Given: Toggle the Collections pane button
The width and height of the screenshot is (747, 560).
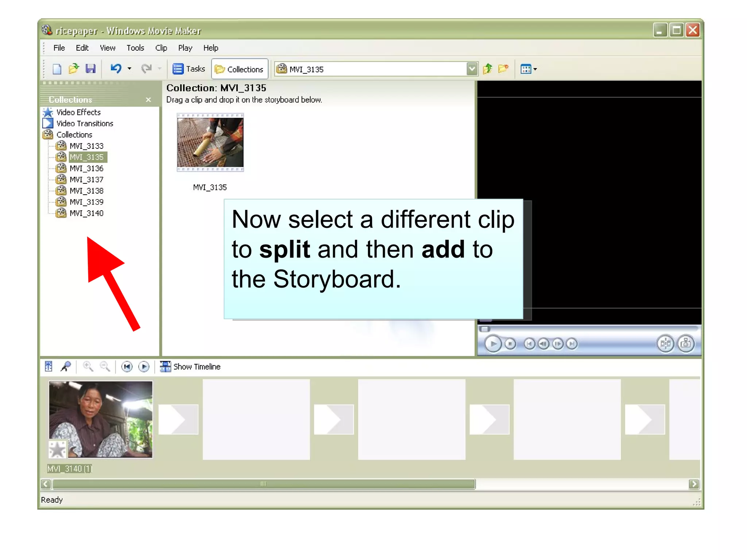Looking at the screenshot, I should [x=239, y=69].
